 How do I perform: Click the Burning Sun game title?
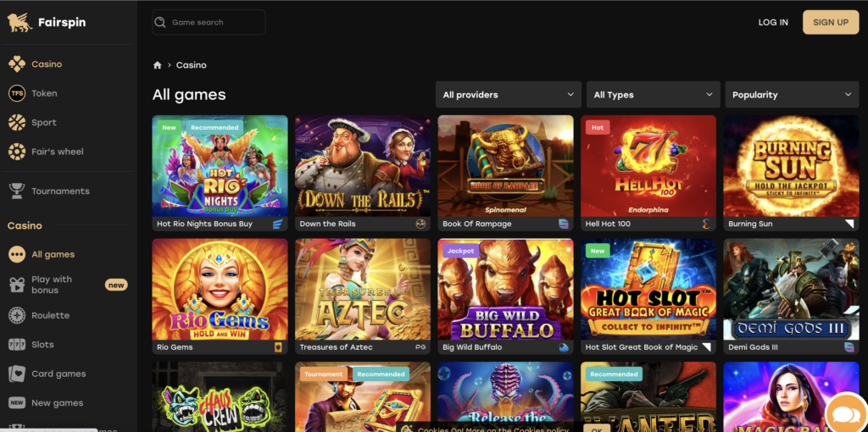[x=750, y=224]
